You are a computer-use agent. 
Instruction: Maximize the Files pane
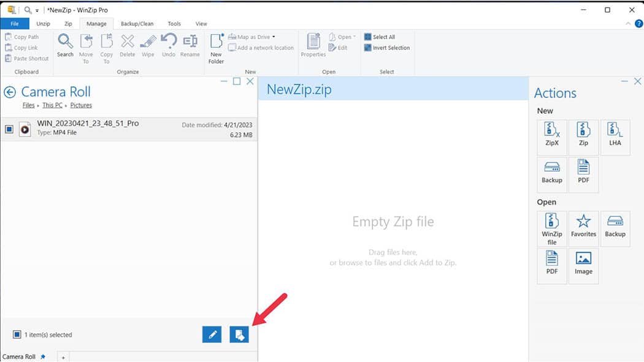pos(237,81)
